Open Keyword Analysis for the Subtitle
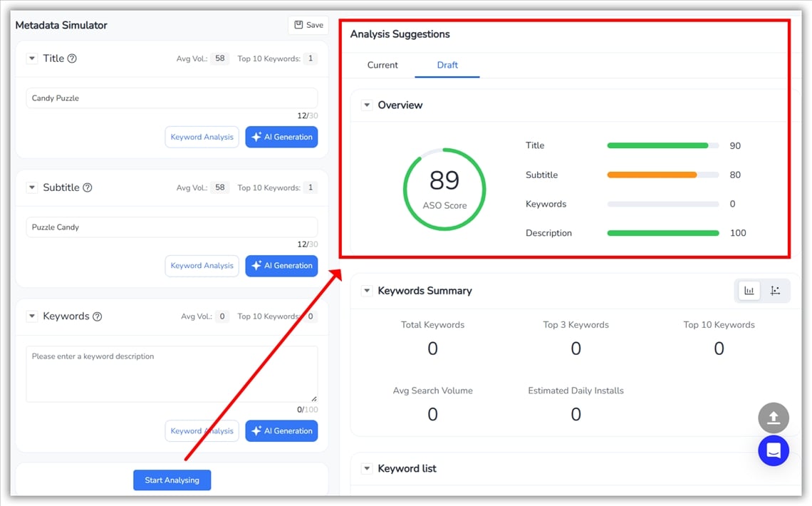The height and width of the screenshot is (506, 812). 202,266
